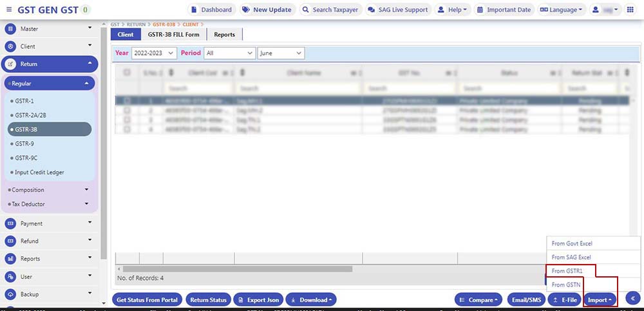
Task: Toggle the select-all checkbox in table header
Action: pyautogui.click(x=127, y=73)
